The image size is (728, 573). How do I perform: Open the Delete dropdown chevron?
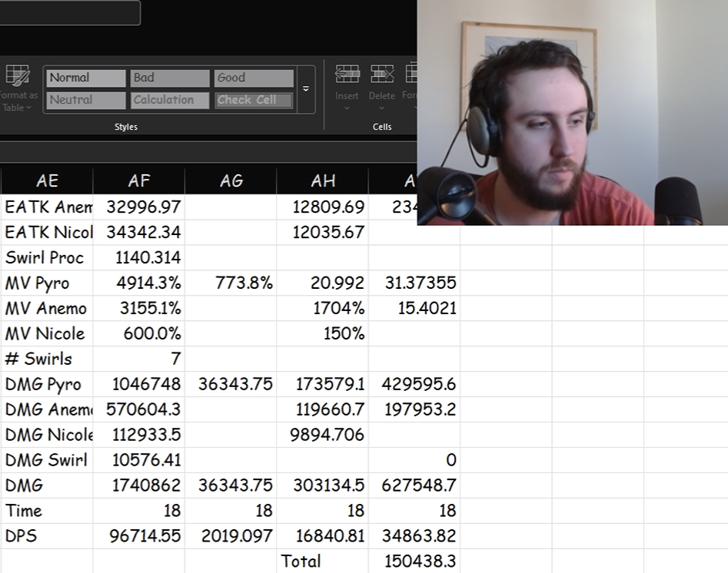tap(381, 108)
